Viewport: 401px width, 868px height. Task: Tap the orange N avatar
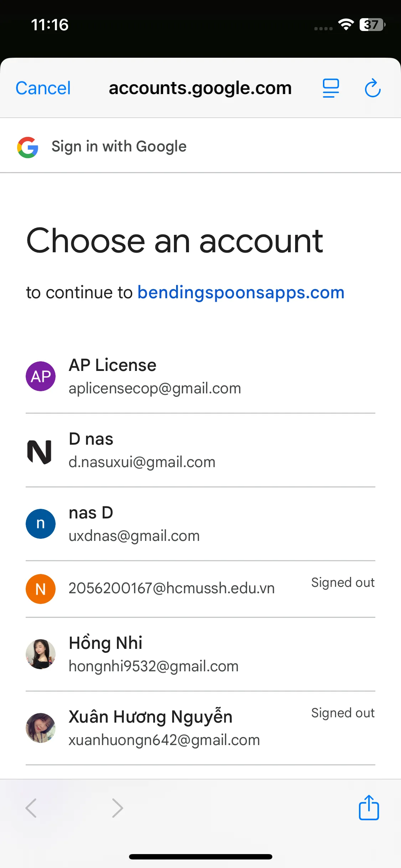(x=41, y=589)
